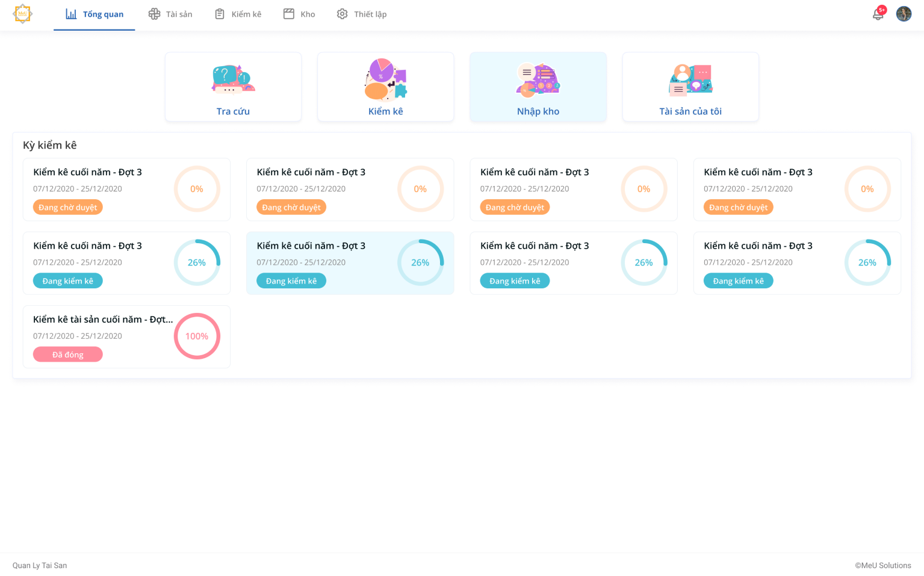Click the 26% progress ring in highlighted card
The height and width of the screenshot is (576, 924).
point(420,262)
